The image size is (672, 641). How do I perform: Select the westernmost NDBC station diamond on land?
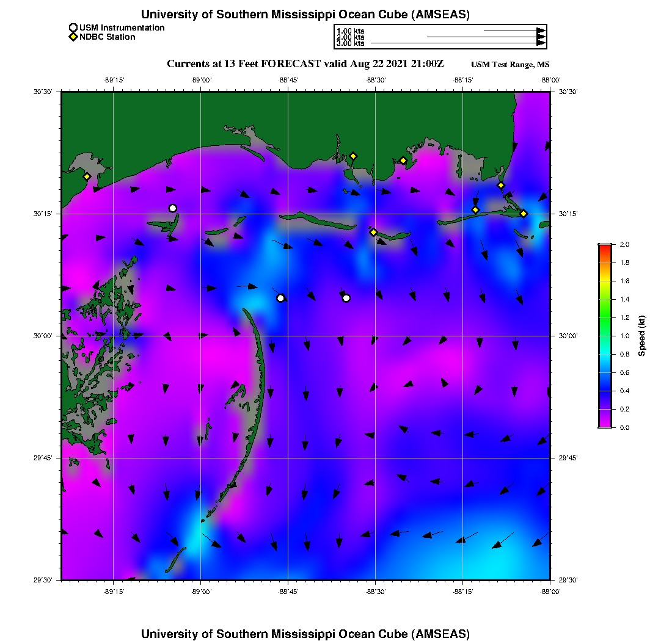pos(87,176)
